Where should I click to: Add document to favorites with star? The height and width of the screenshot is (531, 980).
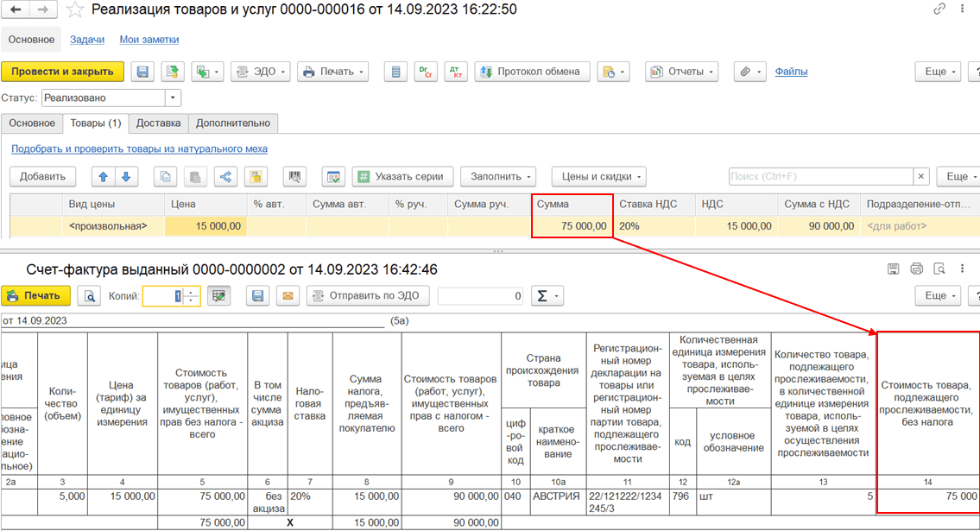tap(75, 10)
